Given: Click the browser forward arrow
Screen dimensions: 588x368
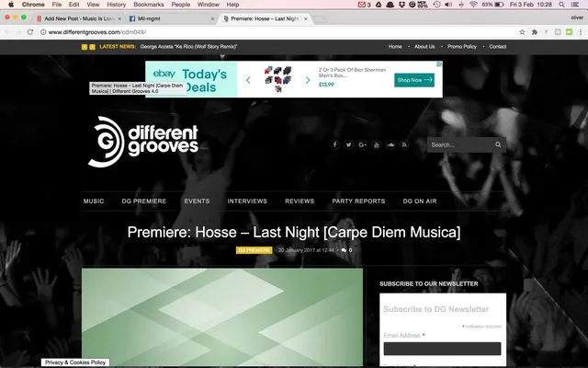Looking at the screenshot, I should [x=18, y=32].
